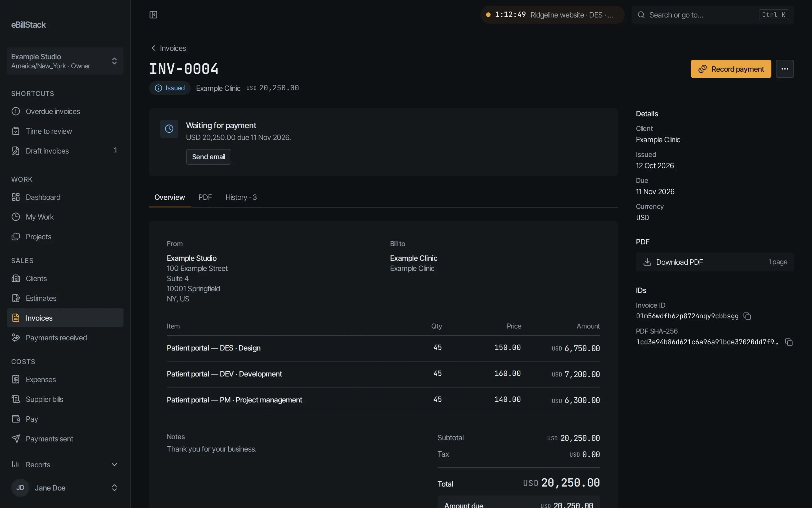
Task: Click Example Clinic under Client details
Action: tap(658, 140)
